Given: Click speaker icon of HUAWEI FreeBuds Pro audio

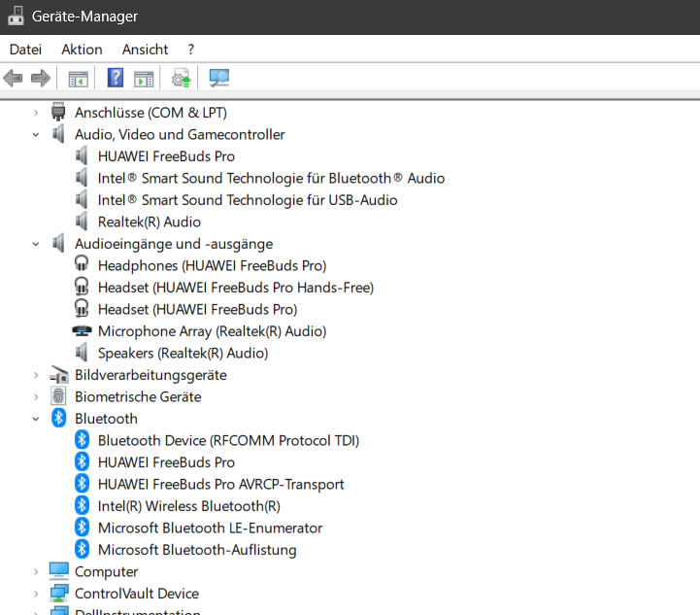Looking at the screenshot, I should click(82, 155).
